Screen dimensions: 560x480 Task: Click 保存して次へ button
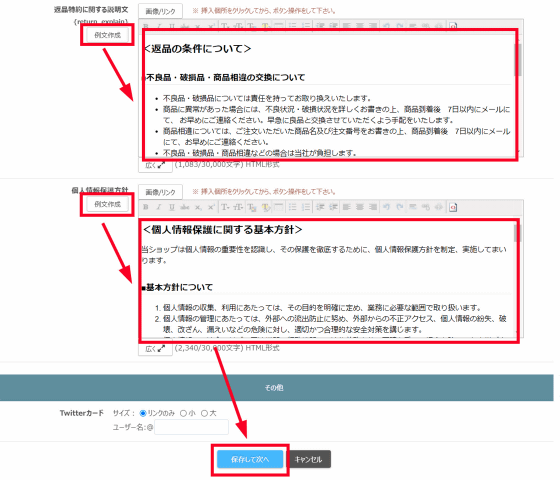[250, 459]
